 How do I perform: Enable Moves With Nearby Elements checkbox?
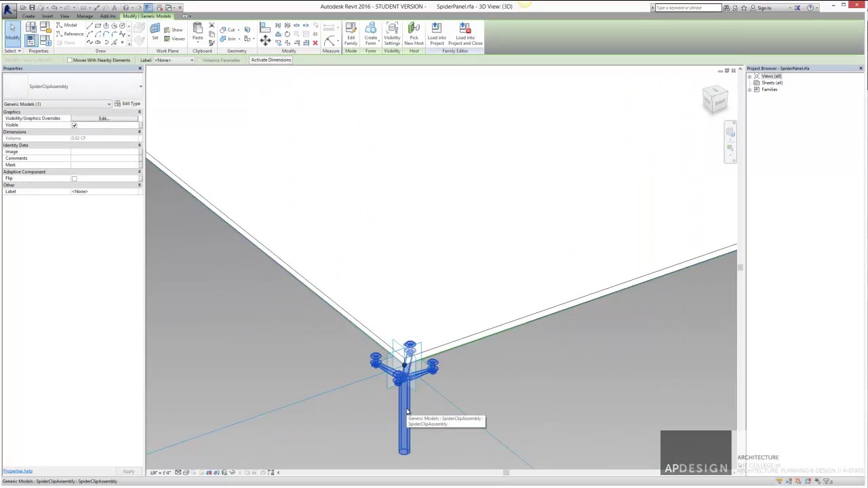click(x=70, y=60)
